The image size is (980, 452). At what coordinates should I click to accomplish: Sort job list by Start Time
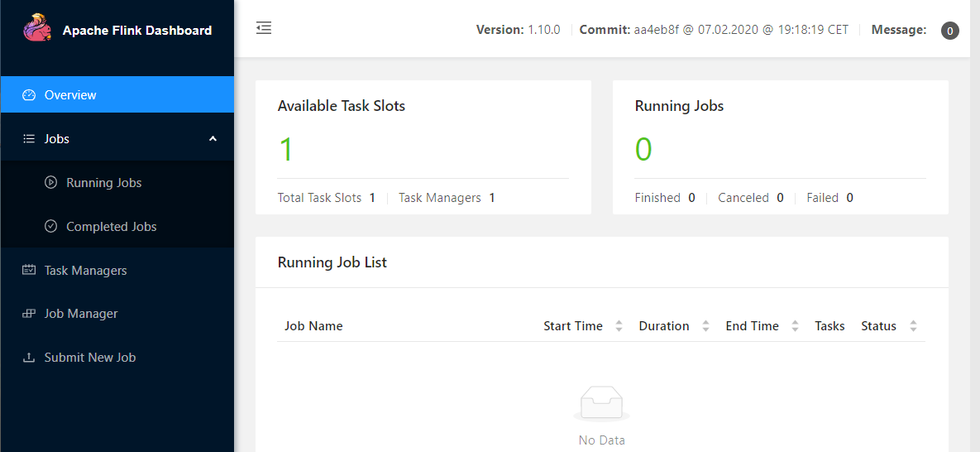tap(619, 326)
